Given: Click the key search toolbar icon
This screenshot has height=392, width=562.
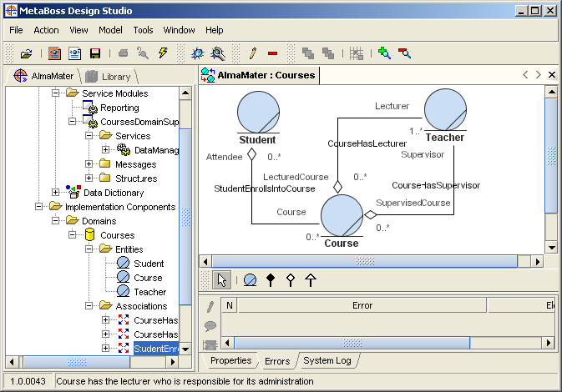Looking at the screenshot, I should tap(143, 53).
